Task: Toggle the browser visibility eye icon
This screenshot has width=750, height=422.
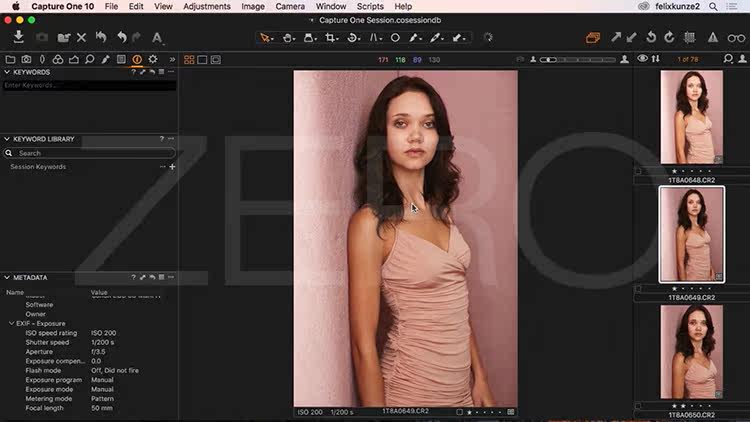Action: click(643, 60)
